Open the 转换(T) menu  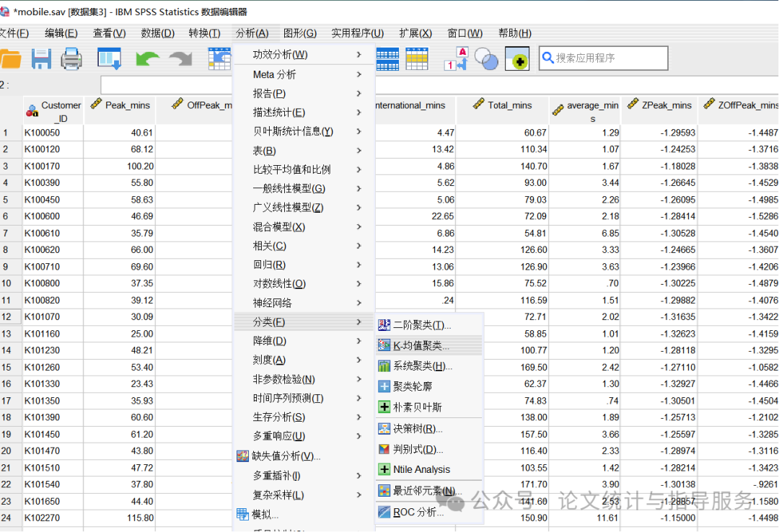coord(205,33)
